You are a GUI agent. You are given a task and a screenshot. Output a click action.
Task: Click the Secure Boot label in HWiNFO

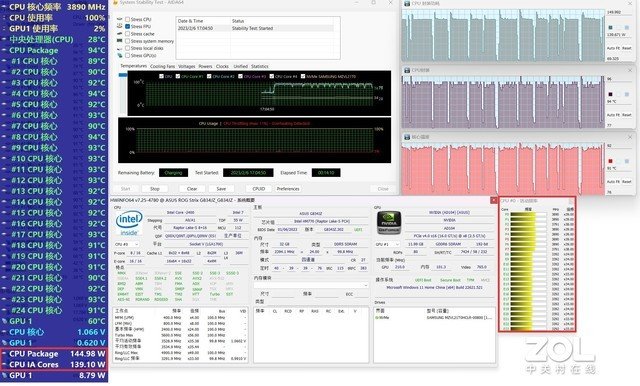(x=451, y=280)
